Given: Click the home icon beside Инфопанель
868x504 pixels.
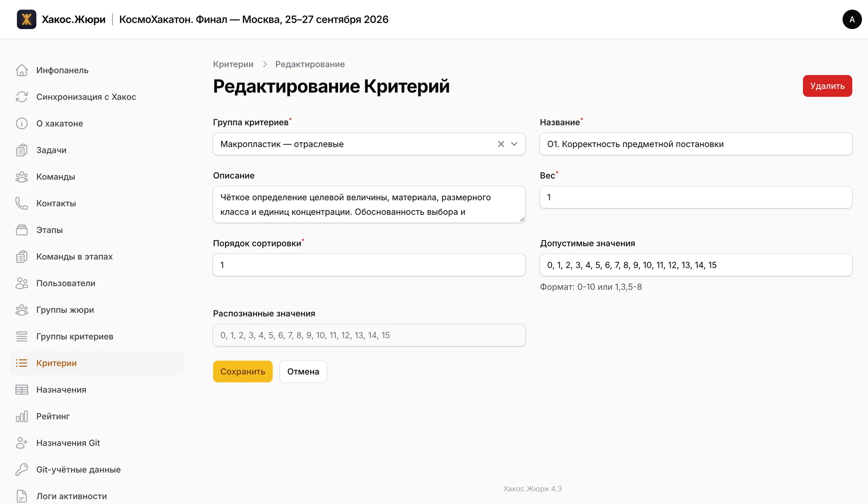Looking at the screenshot, I should point(22,70).
